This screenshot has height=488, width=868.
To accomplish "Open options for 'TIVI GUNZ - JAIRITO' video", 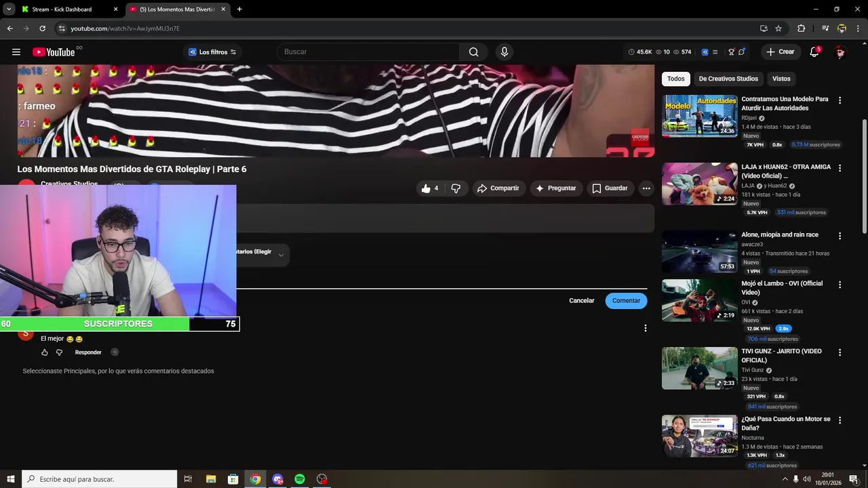I will (840, 352).
